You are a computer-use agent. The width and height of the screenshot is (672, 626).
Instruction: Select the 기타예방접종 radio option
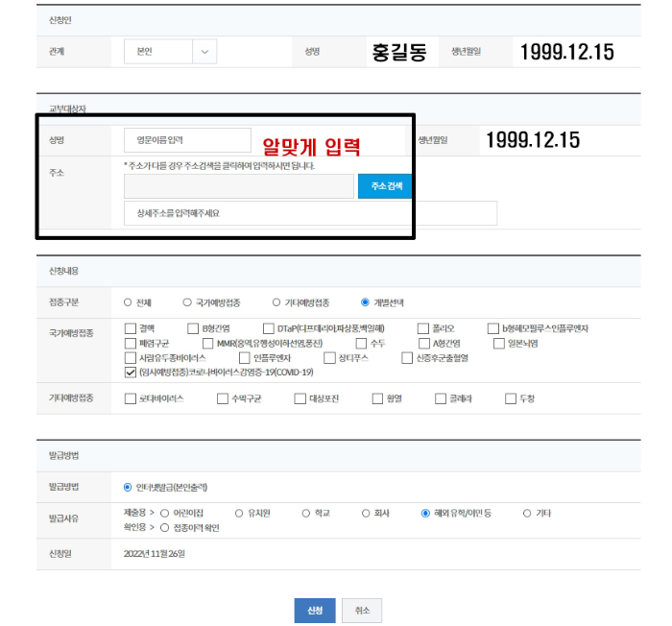(x=276, y=302)
